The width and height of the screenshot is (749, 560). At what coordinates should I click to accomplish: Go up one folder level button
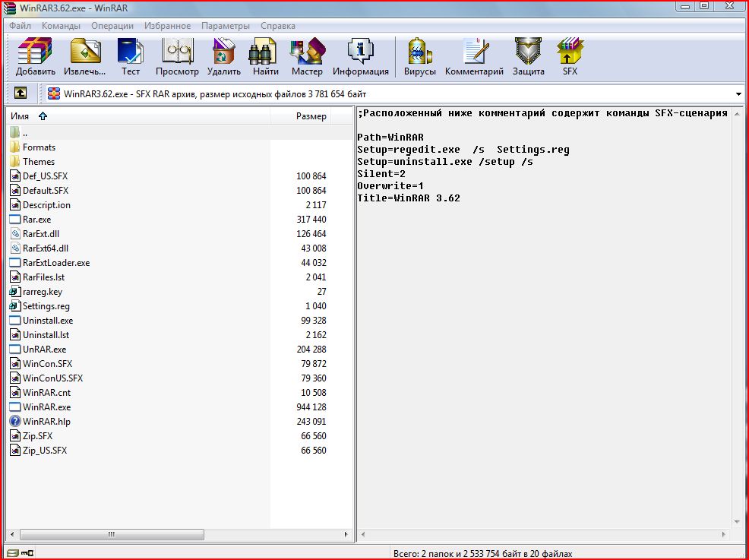pos(21,93)
